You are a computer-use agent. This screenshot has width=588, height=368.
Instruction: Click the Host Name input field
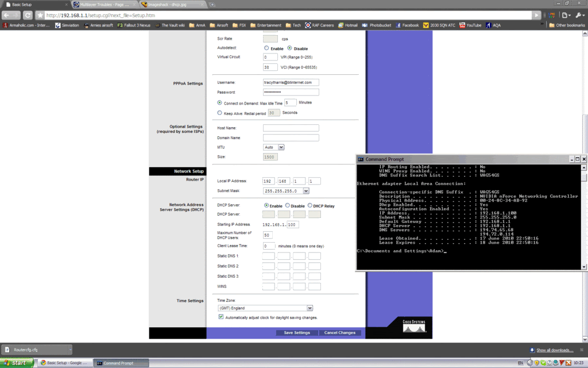pos(291,128)
